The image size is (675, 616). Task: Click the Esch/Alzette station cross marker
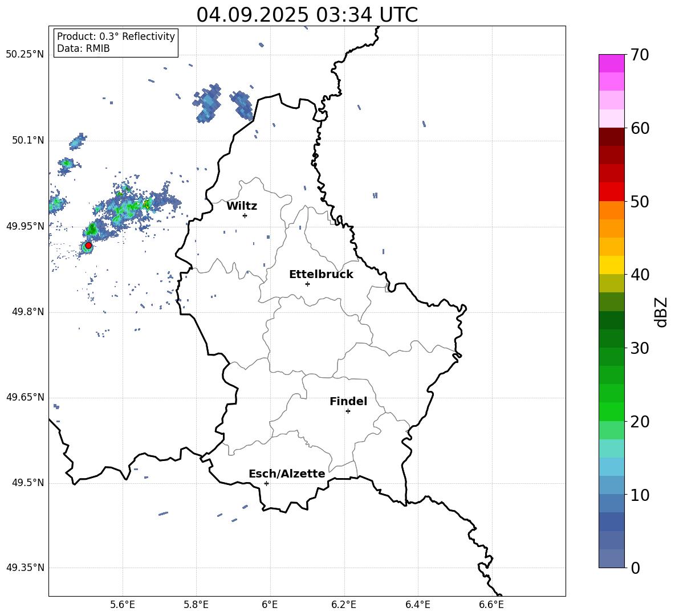click(266, 483)
